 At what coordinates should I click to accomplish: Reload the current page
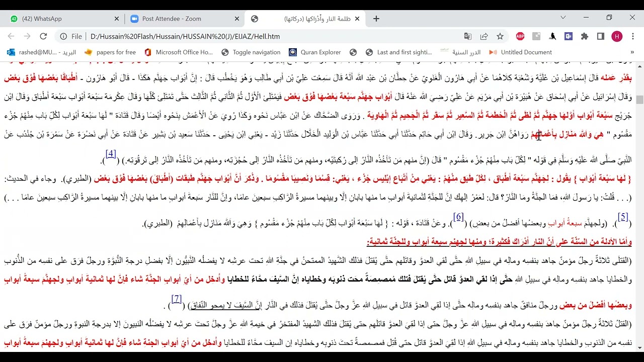point(43,36)
